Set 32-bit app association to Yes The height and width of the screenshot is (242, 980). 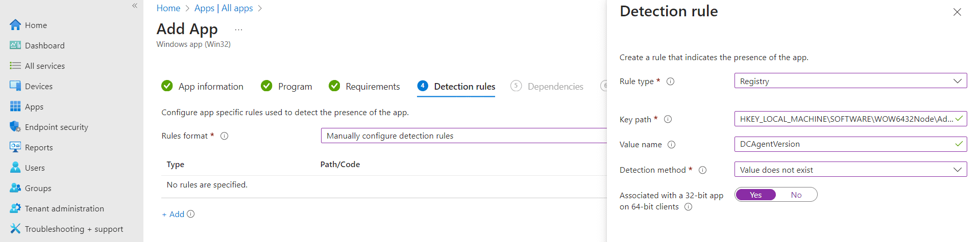(x=756, y=195)
